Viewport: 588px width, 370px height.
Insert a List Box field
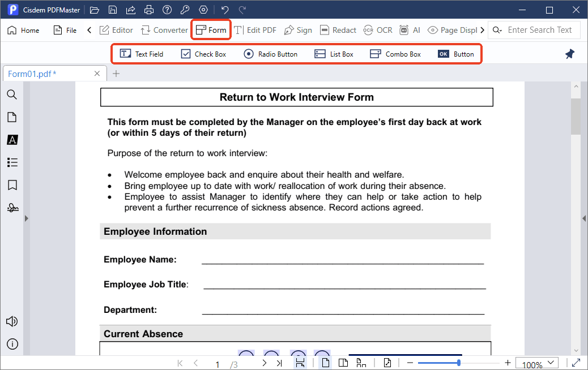(334, 54)
